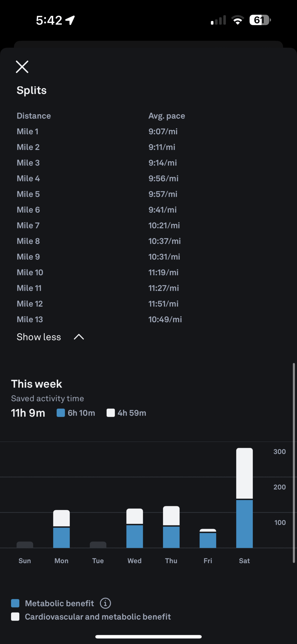The width and height of the screenshot is (297, 644).
Task: Tap the battery indicator showing 61
Action: (260, 20)
